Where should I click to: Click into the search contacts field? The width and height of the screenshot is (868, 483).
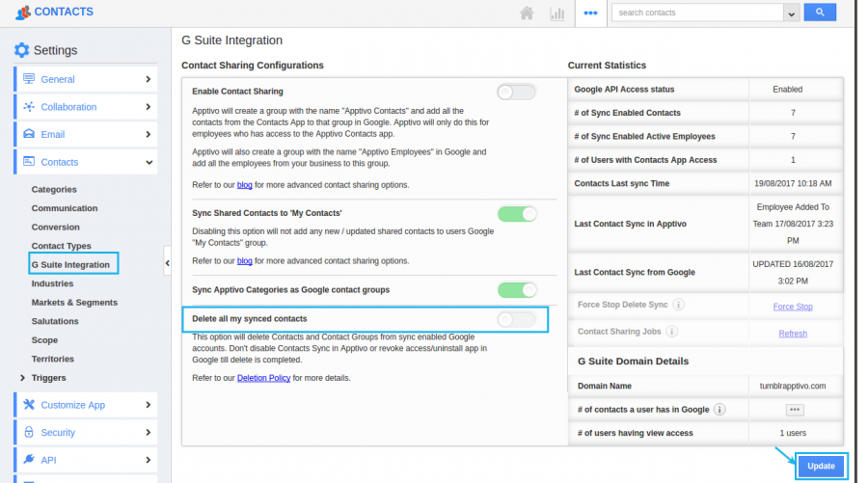[x=697, y=13]
